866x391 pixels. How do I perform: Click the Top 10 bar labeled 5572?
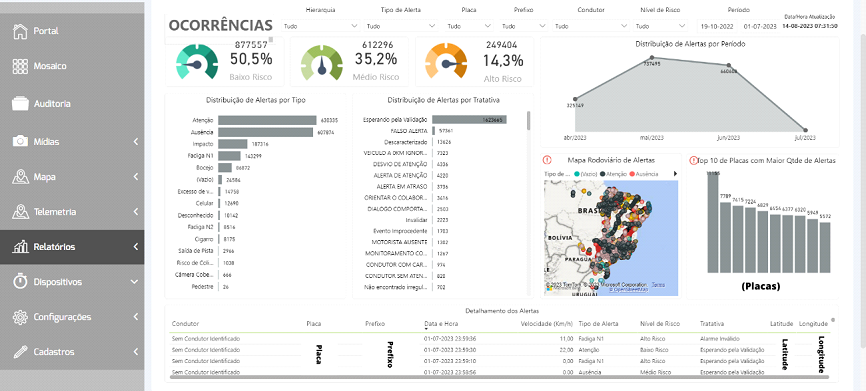point(825,247)
